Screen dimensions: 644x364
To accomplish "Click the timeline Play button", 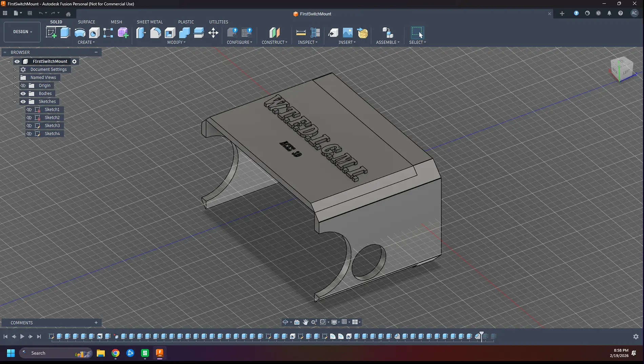I will tap(22, 336).
